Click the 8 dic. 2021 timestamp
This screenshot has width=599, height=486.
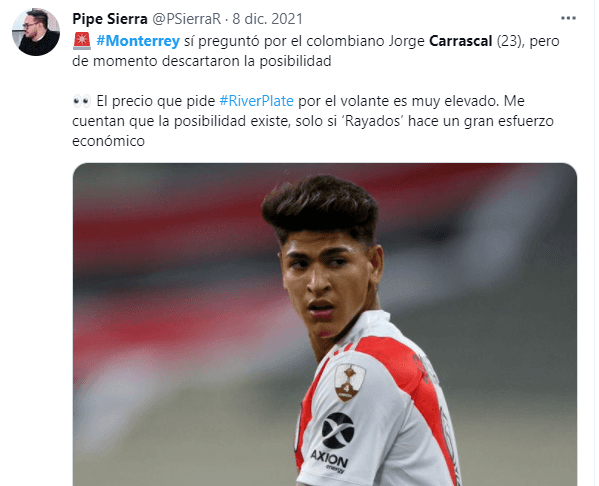pyautogui.click(x=267, y=19)
